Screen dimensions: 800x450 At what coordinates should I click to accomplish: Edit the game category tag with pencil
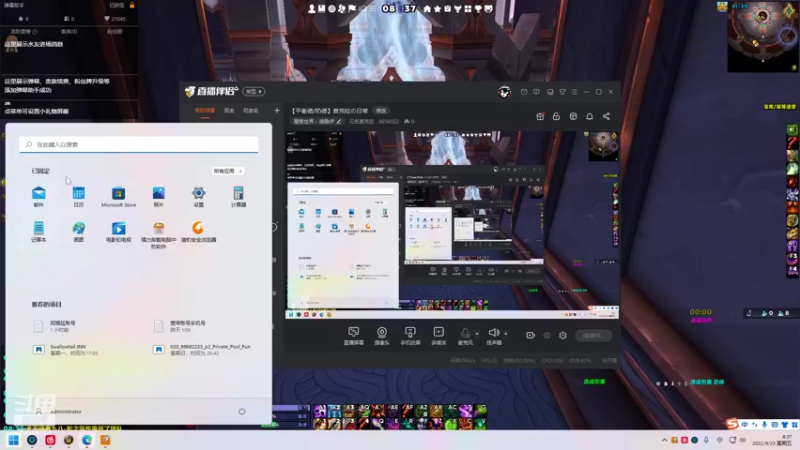tap(339, 121)
